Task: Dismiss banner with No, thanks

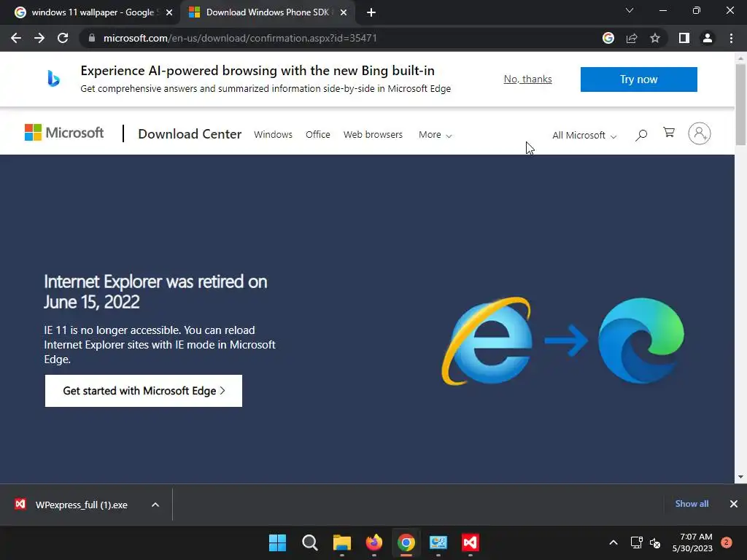Action: pos(528,79)
